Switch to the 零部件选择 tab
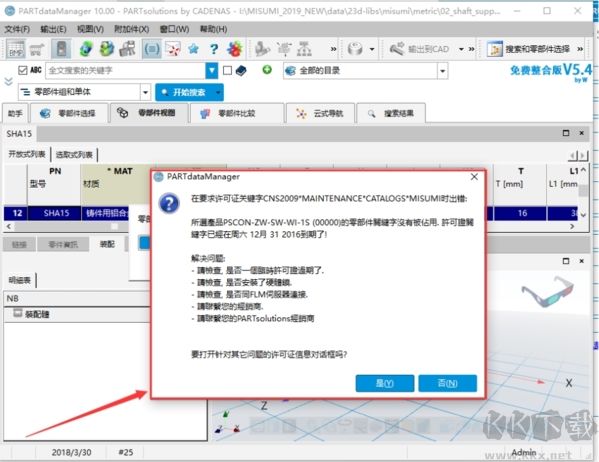Viewport: 599px width, 462px height. coord(69,113)
